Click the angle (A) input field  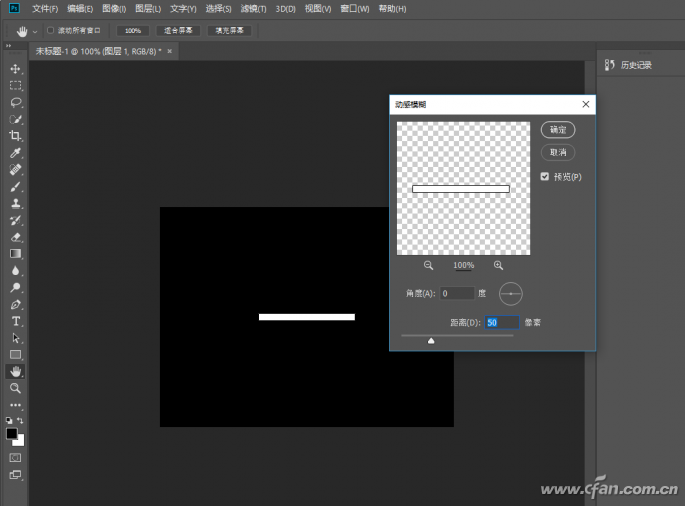[457, 293]
